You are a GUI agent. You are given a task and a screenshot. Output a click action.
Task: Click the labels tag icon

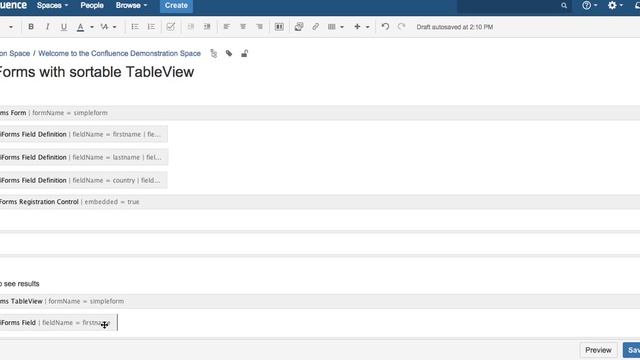[x=229, y=53]
